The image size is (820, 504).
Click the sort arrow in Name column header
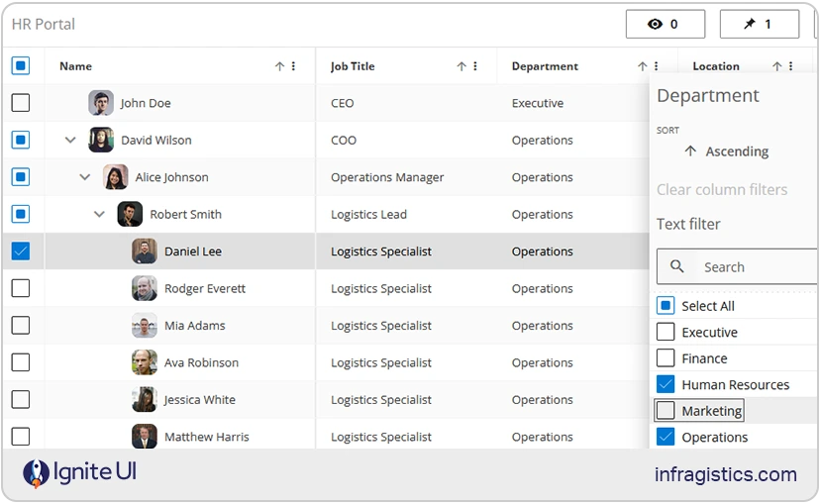[x=279, y=66]
